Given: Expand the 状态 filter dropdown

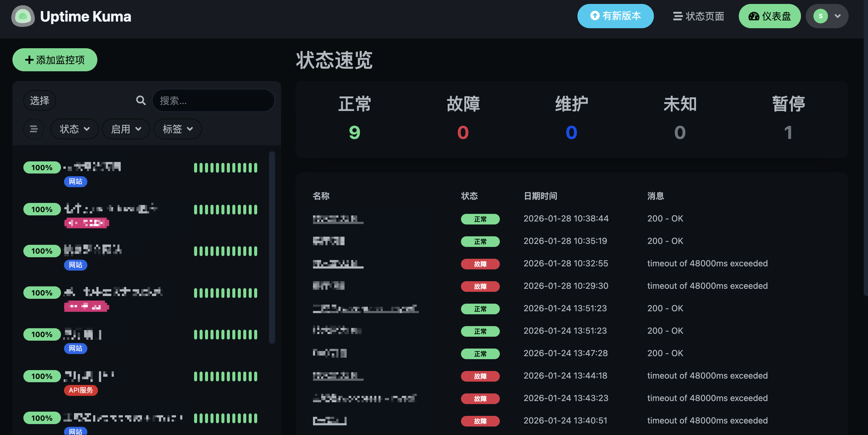Looking at the screenshot, I should pyautogui.click(x=75, y=129).
